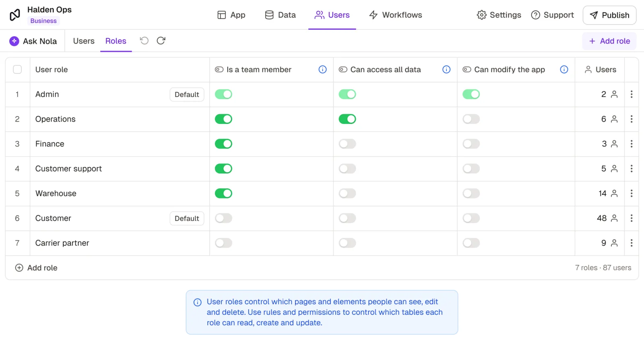Viewport: 644px width, 347px height.
Task: Toggle Finance team member switch
Action: point(223,144)
